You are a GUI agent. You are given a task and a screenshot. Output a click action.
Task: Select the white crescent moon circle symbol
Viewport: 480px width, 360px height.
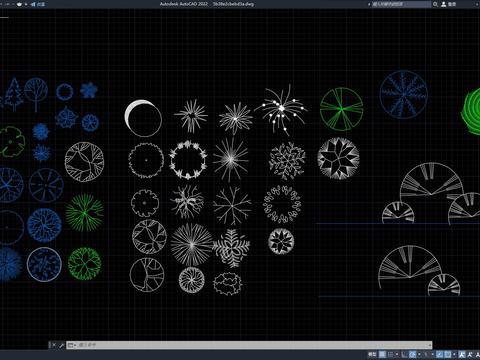(143, 118)
